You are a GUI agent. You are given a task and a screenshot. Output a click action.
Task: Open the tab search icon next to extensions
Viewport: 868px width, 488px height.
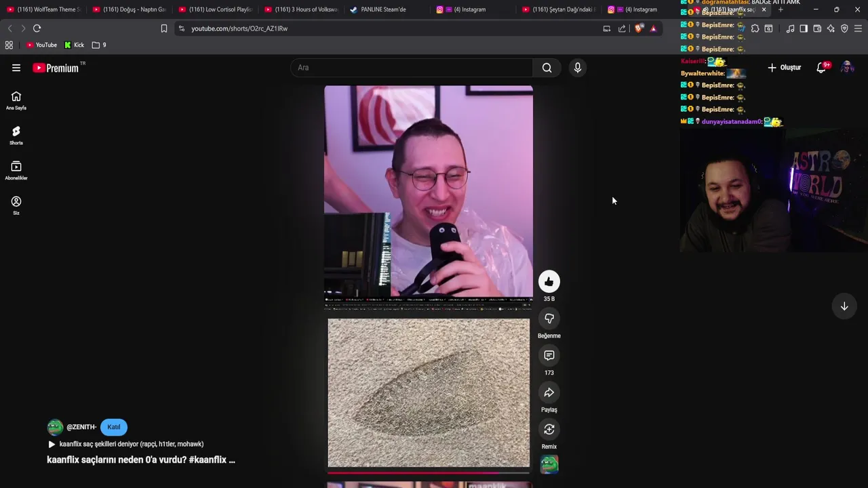(768, 28)
